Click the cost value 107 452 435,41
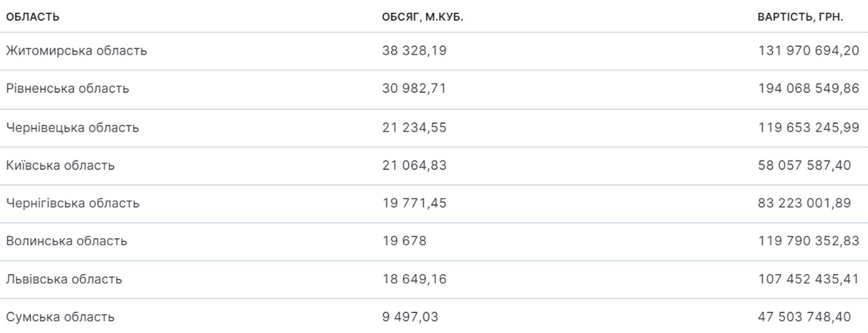 [808, 279]
